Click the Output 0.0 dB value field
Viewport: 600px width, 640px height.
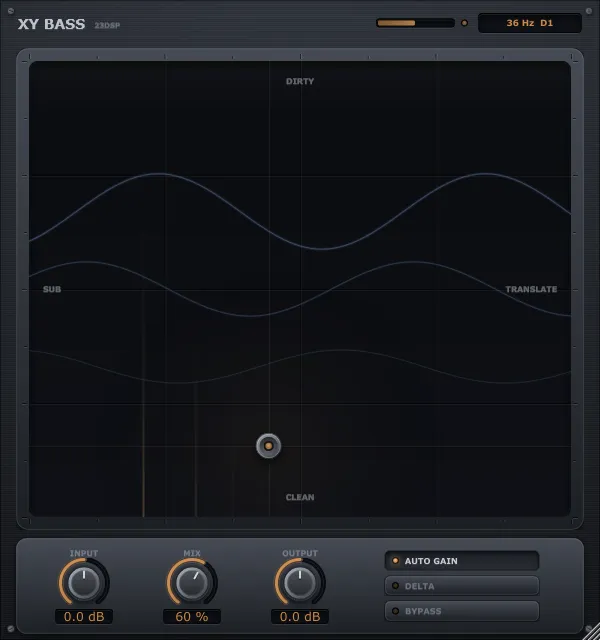pyautogui.click(x=300, y=616)
